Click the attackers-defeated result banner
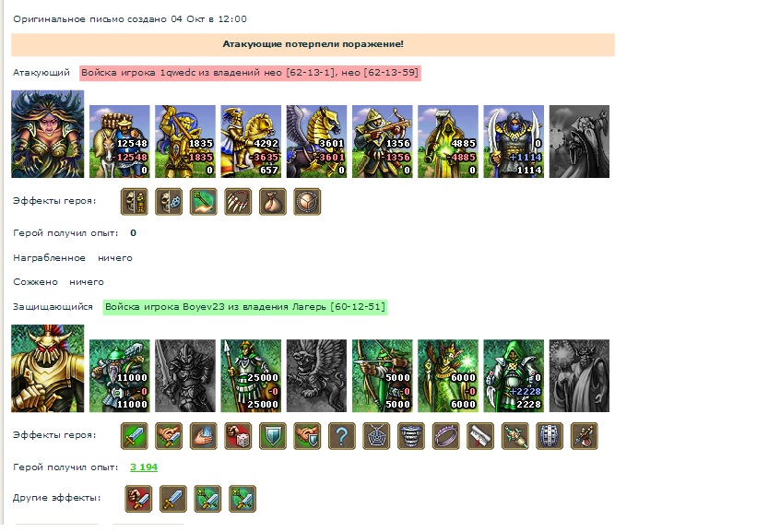Viewport: 757px width, 532px height. tap(313, 44)
